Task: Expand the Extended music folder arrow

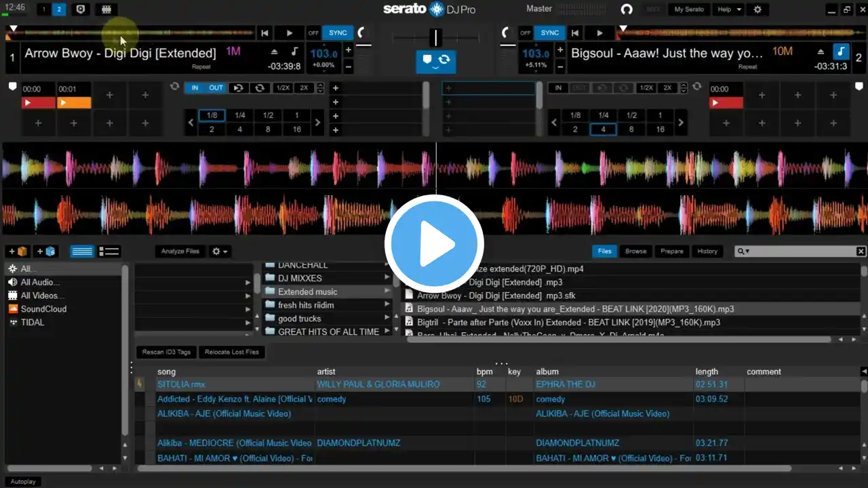Action: coord(388,291)
